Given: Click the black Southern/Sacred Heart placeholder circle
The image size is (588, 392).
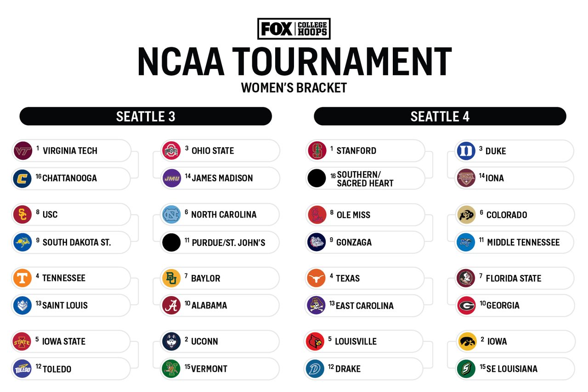Looking at the screenshot, I should (x=317, y=178).
